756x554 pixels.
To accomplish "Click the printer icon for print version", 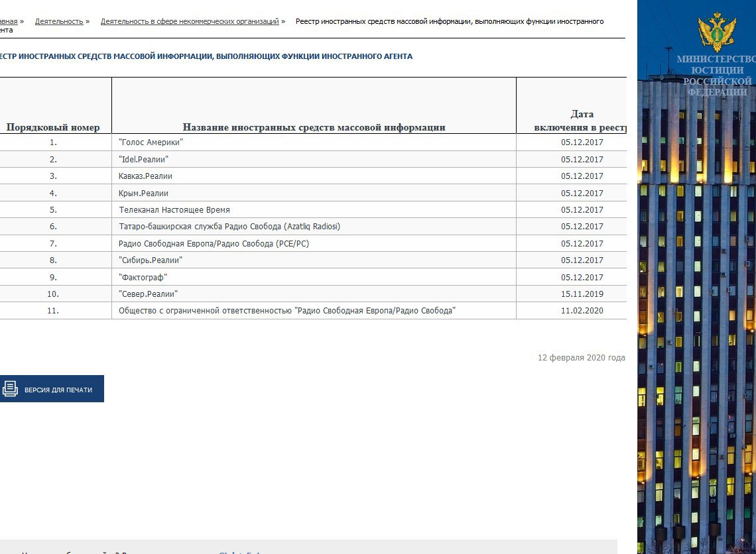I will pyautogui.click(x=10, y=389).
